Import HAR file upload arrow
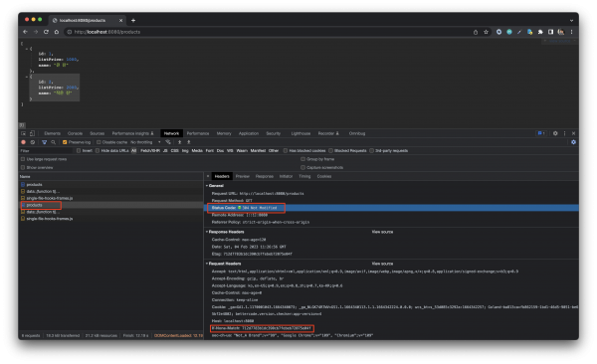Screen dimensions: 597x364 (x=180, y=142)
